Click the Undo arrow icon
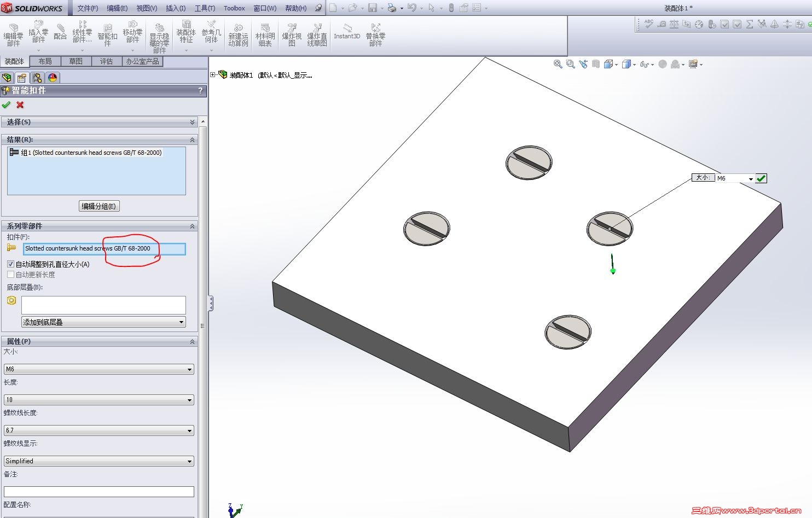812x518 pixels. [411, 8]
